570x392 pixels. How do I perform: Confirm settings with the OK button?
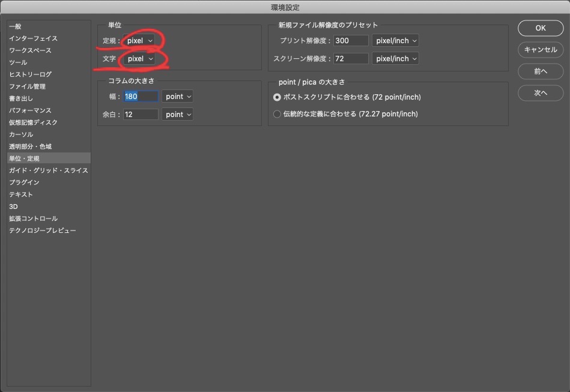[540, 28]
